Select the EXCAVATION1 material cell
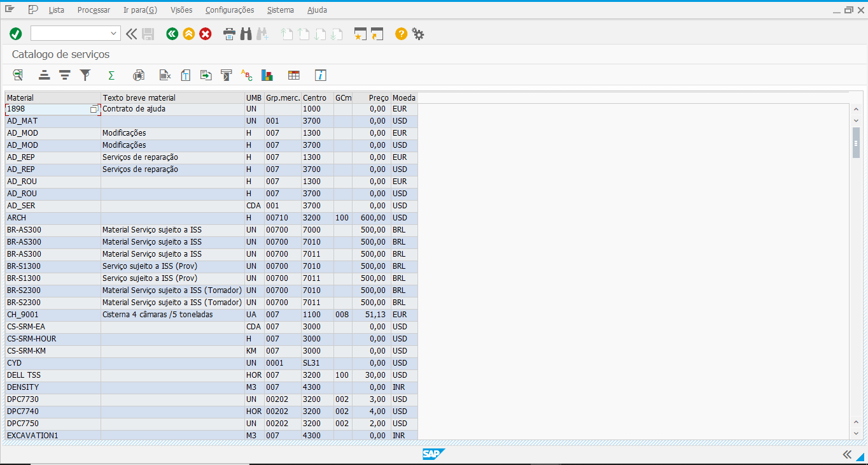The height and width of the screenshot is (465, 868). tap(53, 436)
